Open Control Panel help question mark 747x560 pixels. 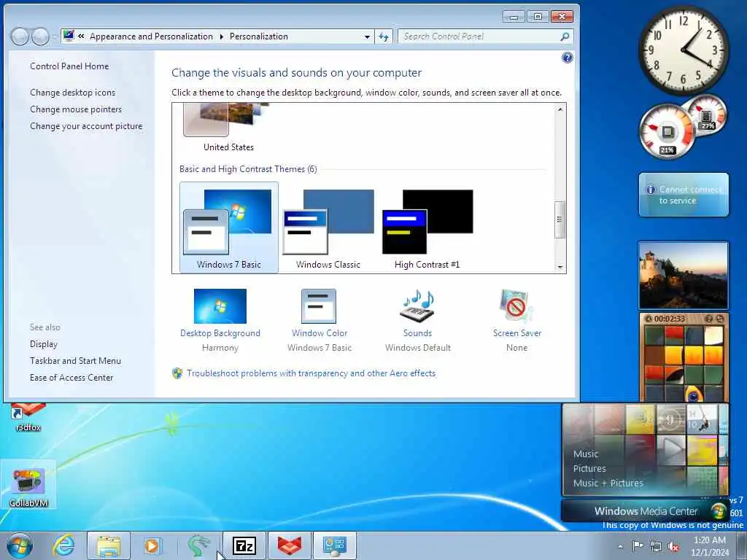[567, 58]
